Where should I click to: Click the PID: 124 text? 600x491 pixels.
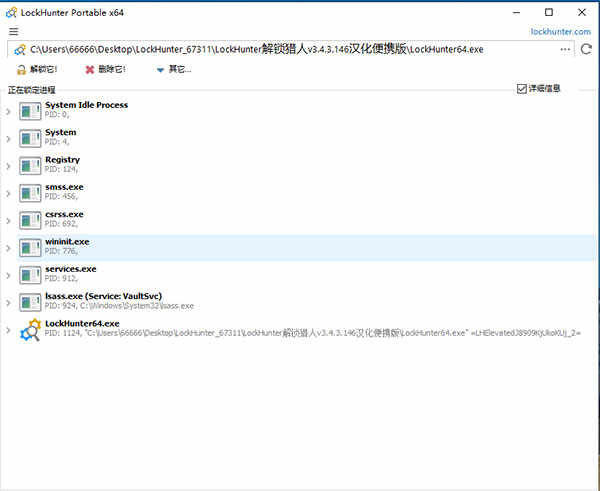pyautogui.click(x=61, y=169)
